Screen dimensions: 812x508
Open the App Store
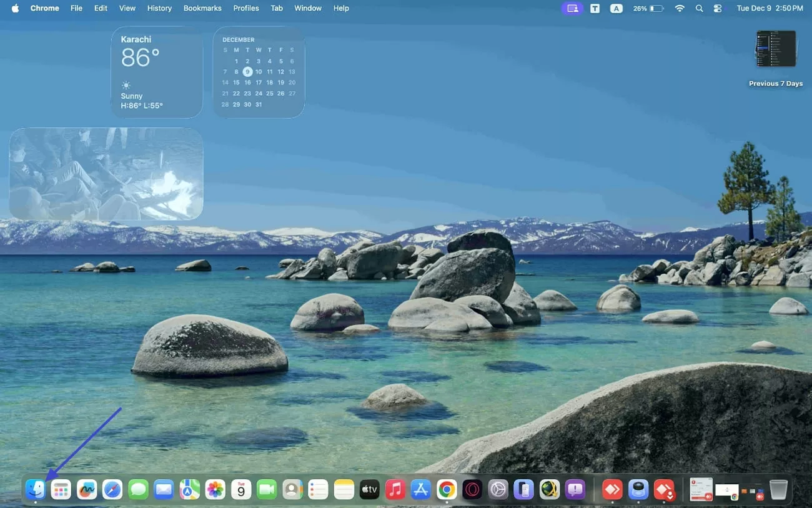420,489
